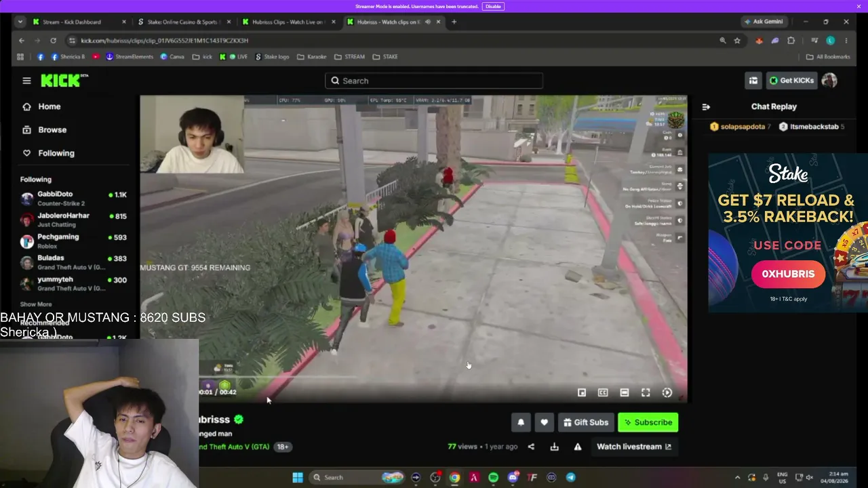This screenshot has width=868, height=488.
Task: Toggle picture-in-picture mini player
Action: pos(581,392)
